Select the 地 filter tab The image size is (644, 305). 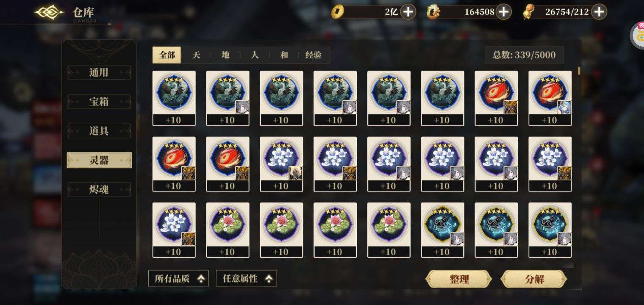click(225, 55)
